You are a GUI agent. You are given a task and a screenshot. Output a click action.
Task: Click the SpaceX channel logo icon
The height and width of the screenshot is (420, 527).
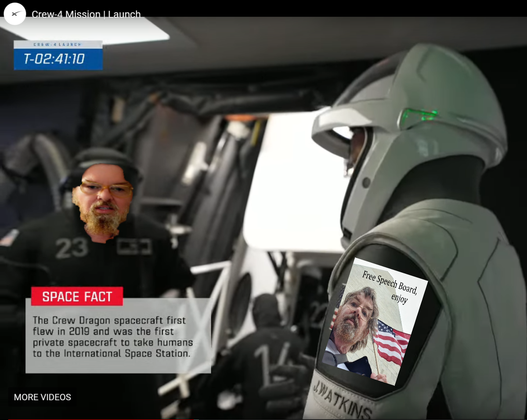click(x=15, y=14)
